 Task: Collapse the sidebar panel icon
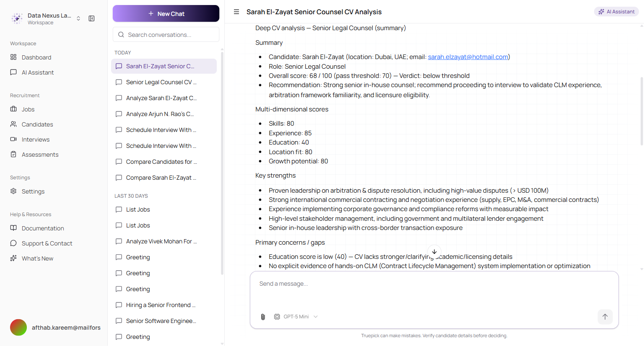(x=91, y=18)
